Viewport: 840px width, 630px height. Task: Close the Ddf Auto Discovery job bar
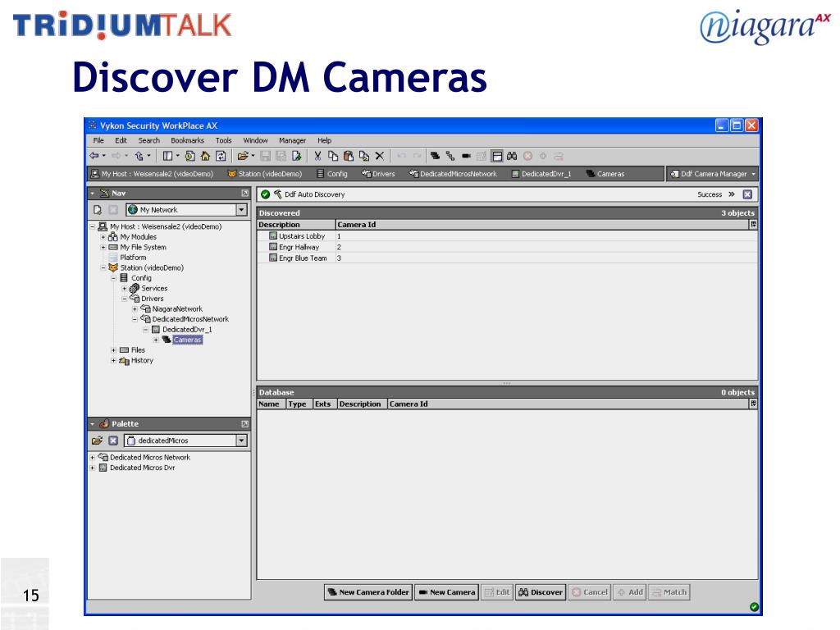tap(748, 194)
